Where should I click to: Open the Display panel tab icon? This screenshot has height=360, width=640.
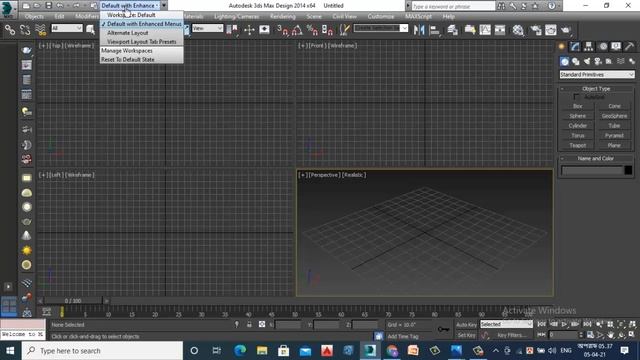pos(616,47)
